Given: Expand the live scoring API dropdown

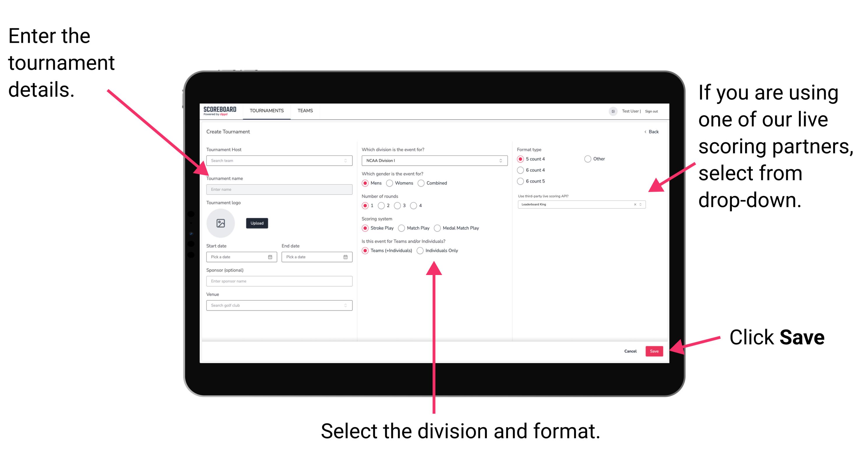Looking at the screenshot, I should point(642,205).
